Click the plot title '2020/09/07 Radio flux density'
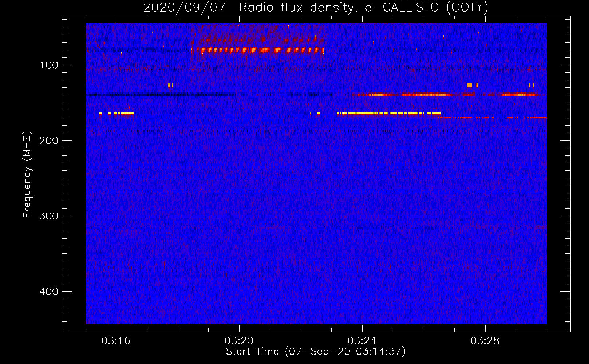Image resolution: width=589 pixels, height=364 pixels. [x=316, y=7]
